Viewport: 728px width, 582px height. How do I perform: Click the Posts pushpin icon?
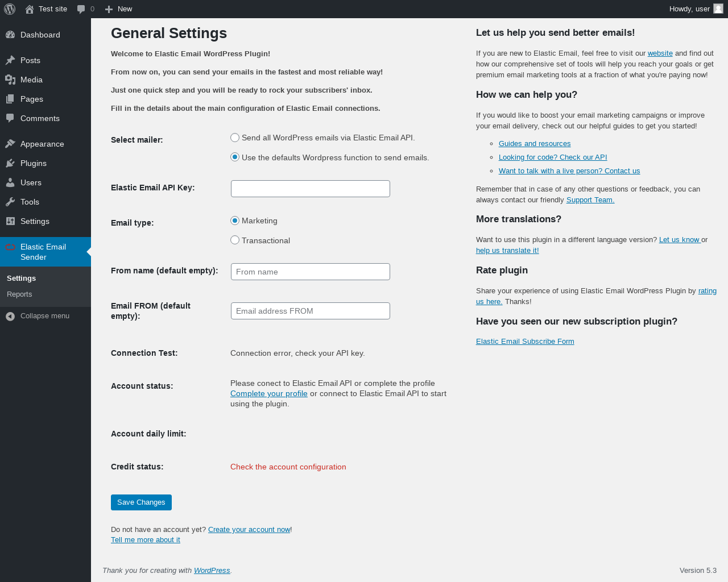(10, 60)
